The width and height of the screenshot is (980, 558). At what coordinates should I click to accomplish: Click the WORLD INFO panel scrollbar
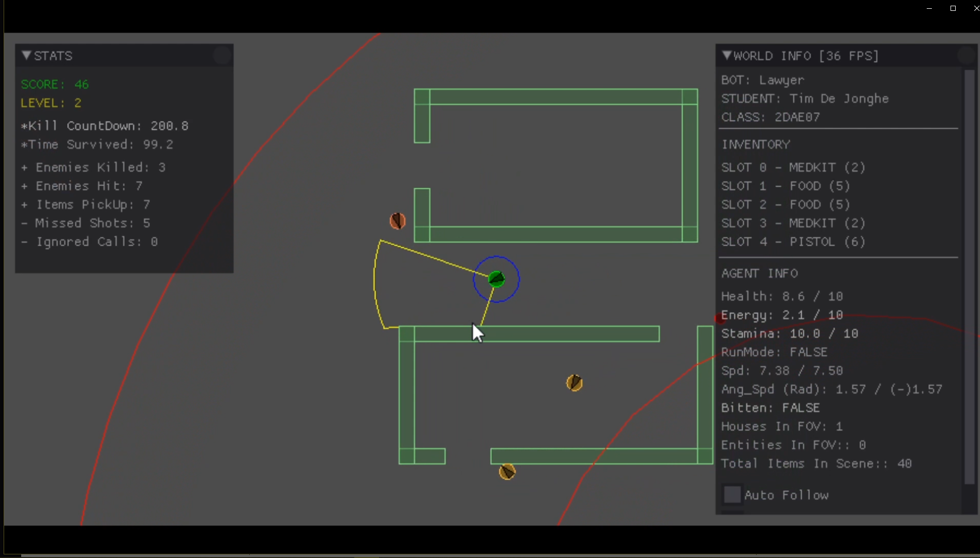969,277
